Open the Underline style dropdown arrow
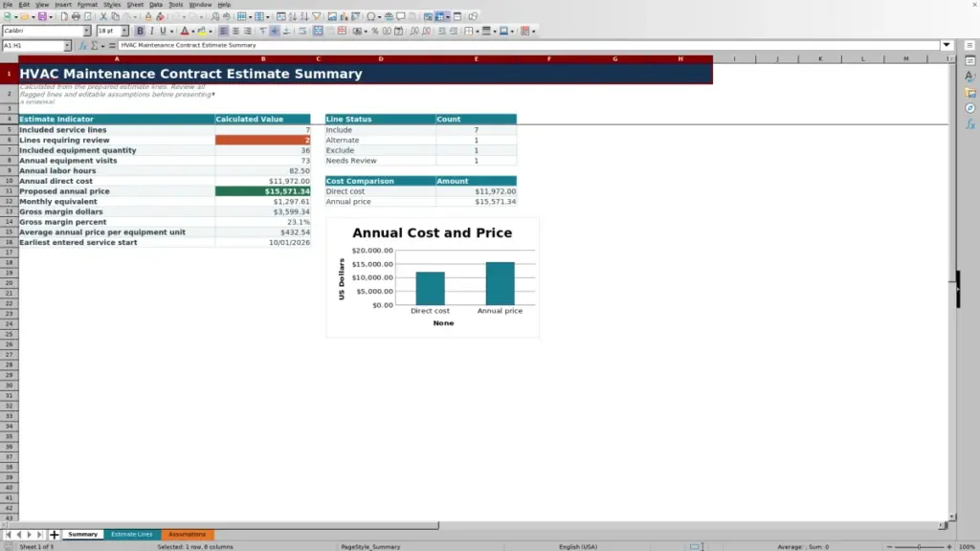 (x=172, y=31)
